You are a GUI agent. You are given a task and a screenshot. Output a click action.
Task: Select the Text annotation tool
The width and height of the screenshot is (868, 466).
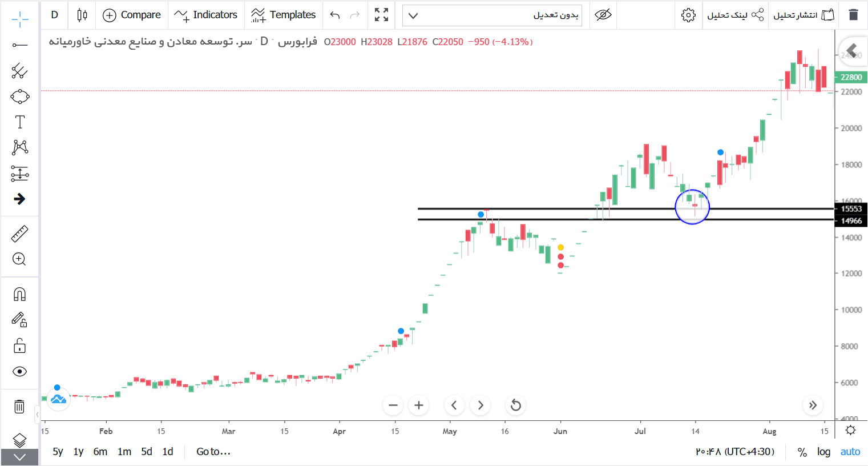tap(19, 122)
